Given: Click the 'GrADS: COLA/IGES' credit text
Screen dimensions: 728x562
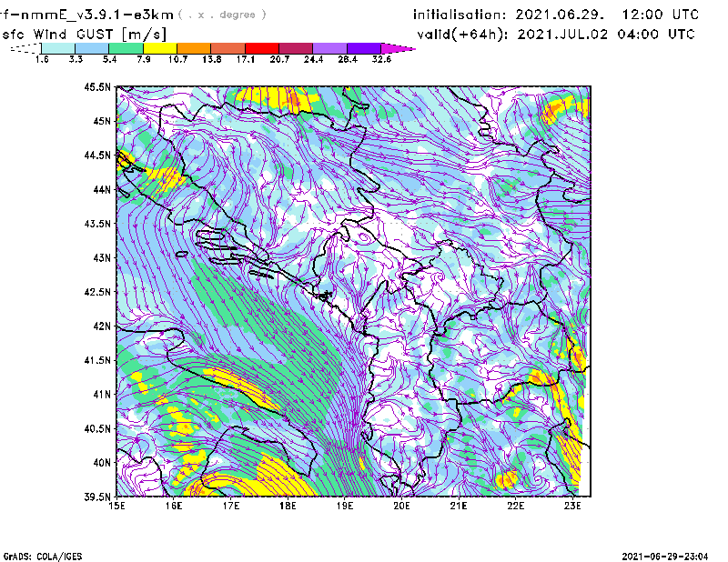Looking at the screenshot, I should click(43, 557).
